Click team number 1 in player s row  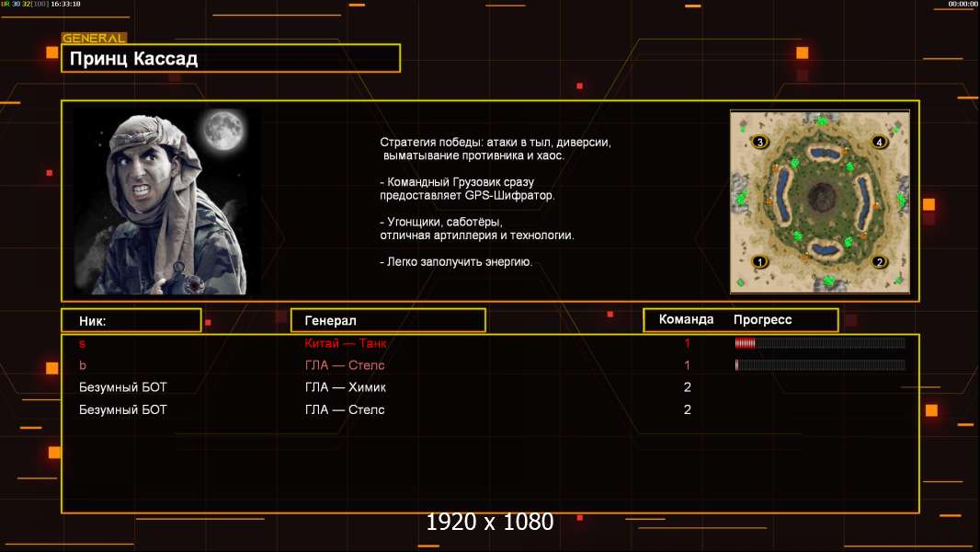(687, 343)
